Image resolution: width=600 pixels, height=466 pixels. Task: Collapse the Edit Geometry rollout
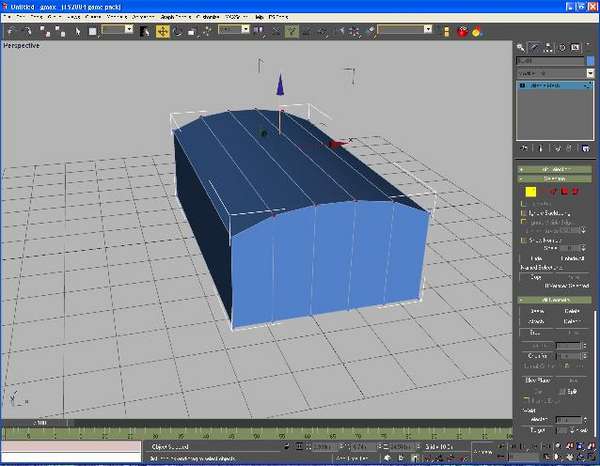pyautogui.click(x=553, y=299)
